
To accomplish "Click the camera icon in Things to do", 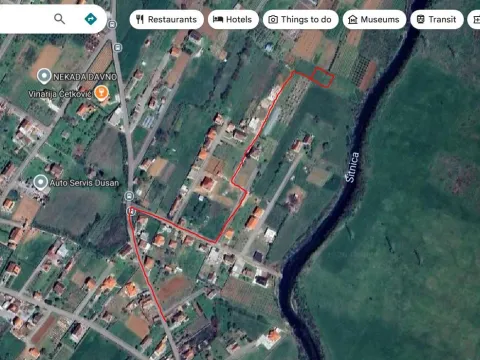I will pos(273,20).
